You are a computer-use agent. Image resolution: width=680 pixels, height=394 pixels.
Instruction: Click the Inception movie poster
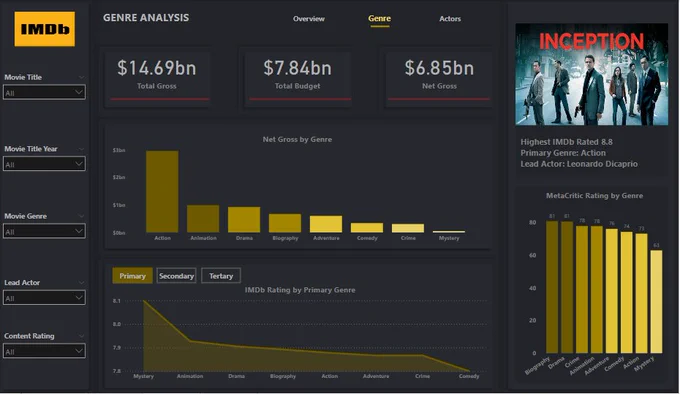pyautogui.click(x=592, y=75)
